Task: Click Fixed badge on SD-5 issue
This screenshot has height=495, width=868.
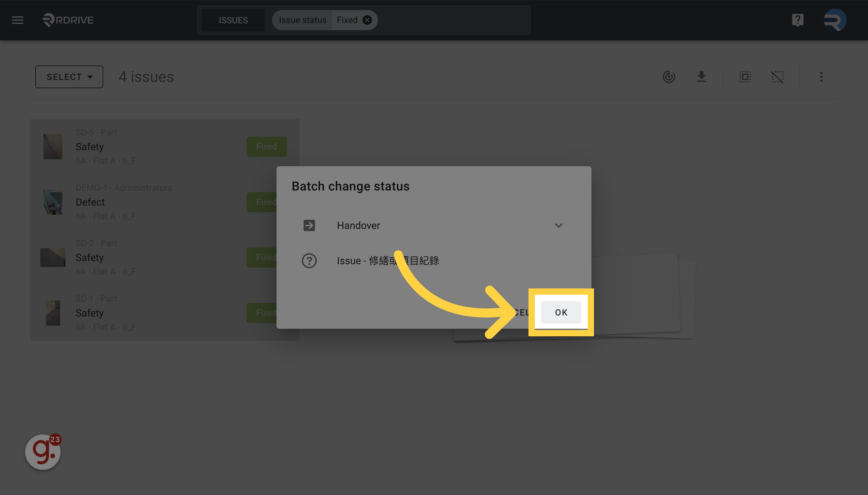Action: (266, 146)
